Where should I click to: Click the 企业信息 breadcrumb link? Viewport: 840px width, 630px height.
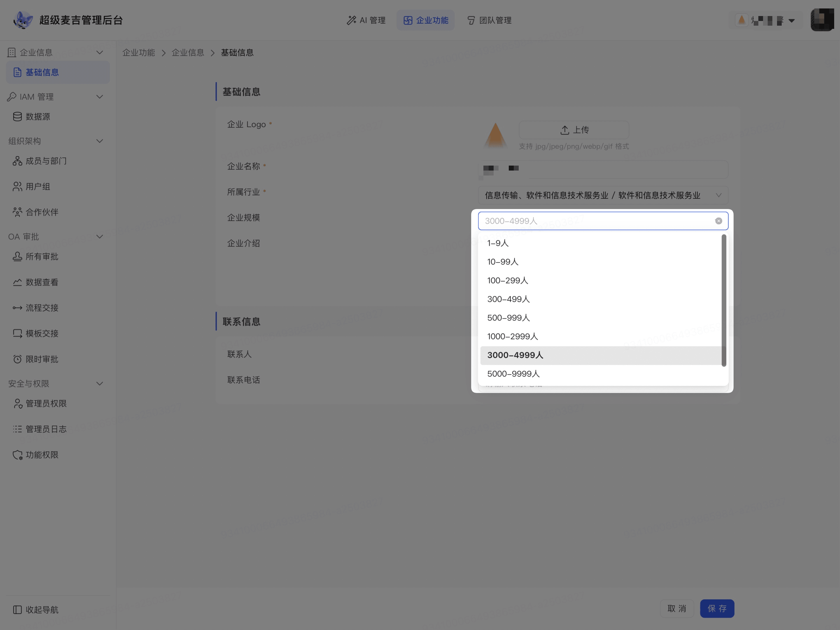187,53
